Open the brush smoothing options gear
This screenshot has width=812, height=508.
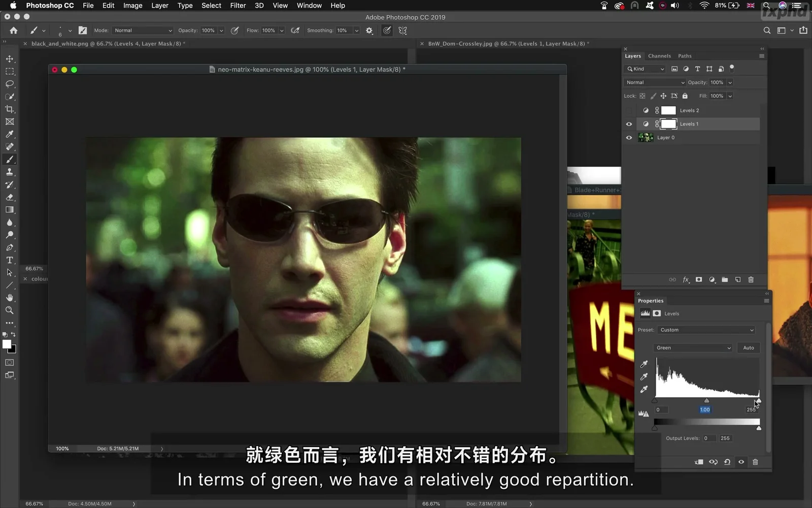pyautogui.click(x=369, y=30)
